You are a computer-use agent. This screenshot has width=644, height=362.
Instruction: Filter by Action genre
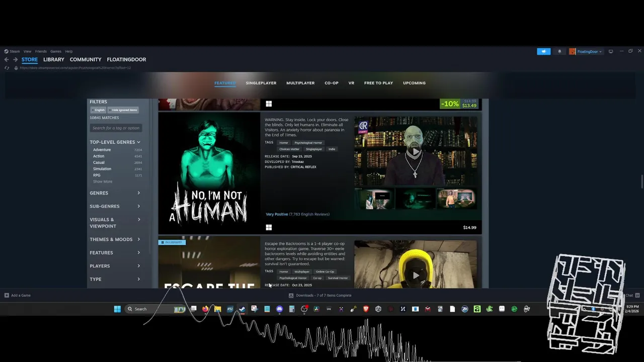coord(99,156)
